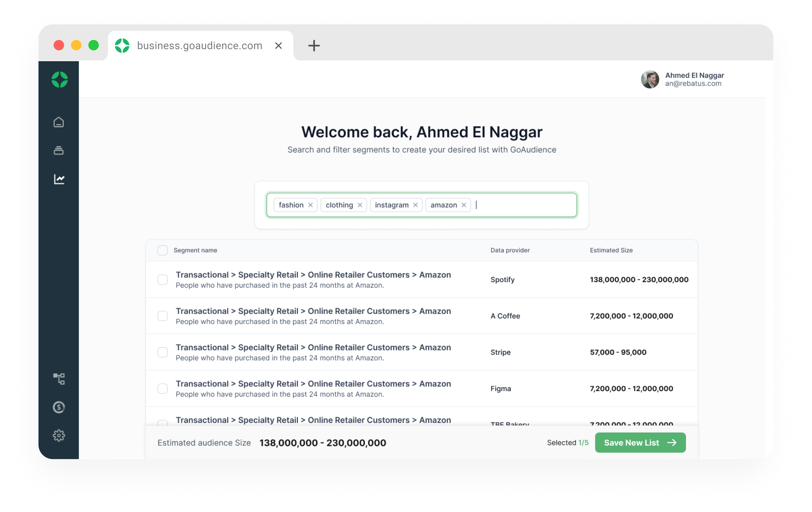Image resolution: width=812 pixels, height=512 pixels.
Task: Open the hierarchy tree icon in sidebar
Action: (x=59, y=379)
